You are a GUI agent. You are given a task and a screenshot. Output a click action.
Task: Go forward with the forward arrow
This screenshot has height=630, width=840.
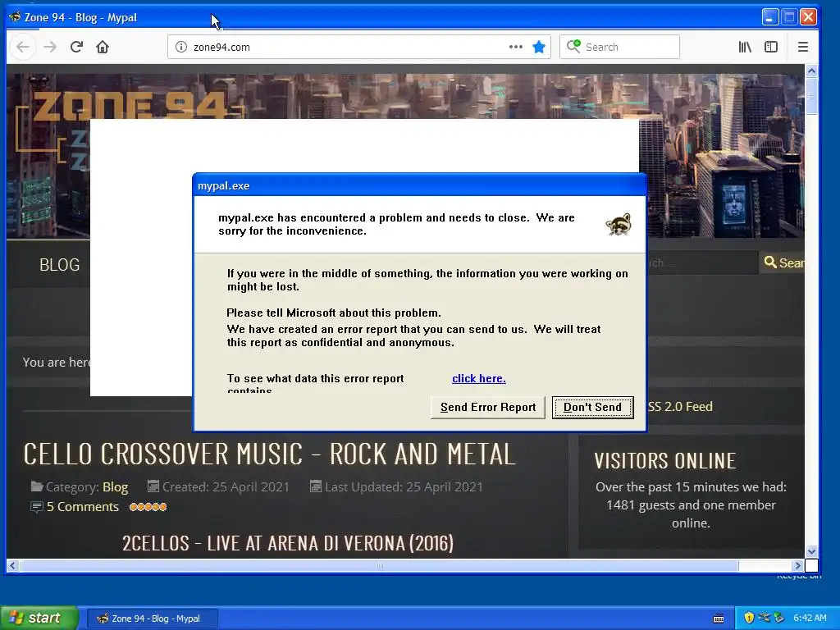click(50, 47)
